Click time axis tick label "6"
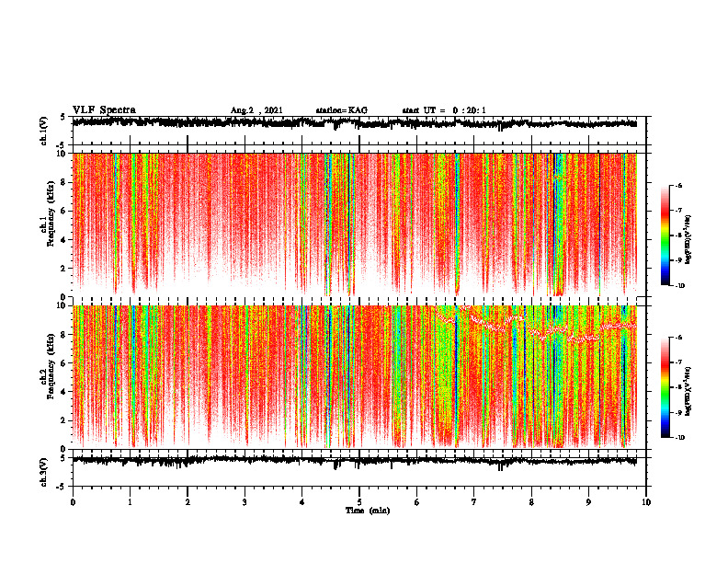 417,502
